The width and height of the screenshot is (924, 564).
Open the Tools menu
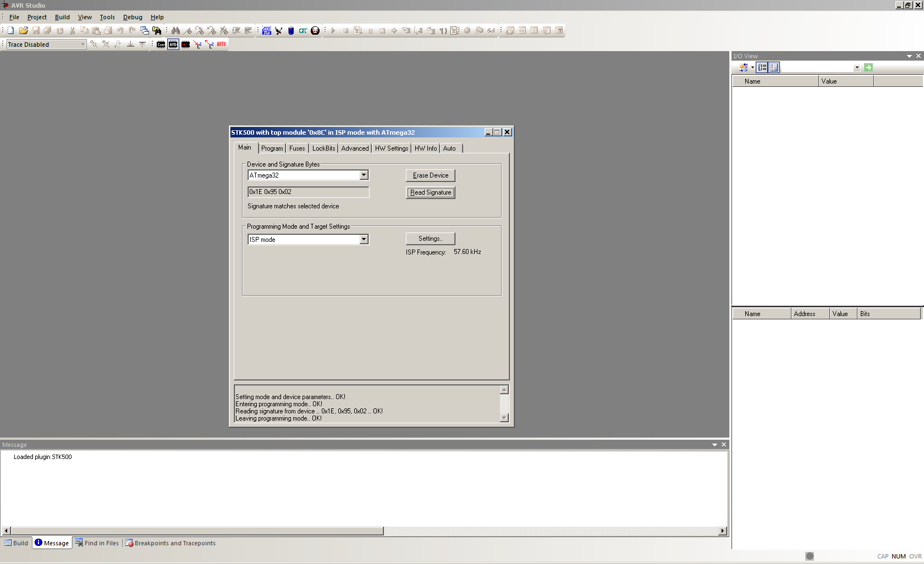107,17
